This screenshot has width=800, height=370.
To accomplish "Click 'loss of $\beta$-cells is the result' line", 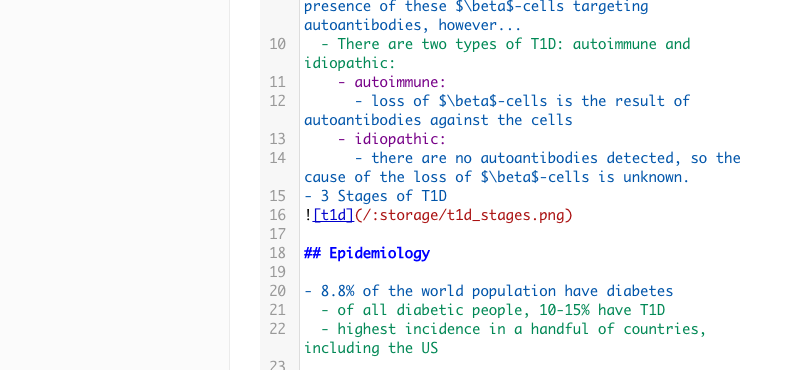I will point(522,101).
